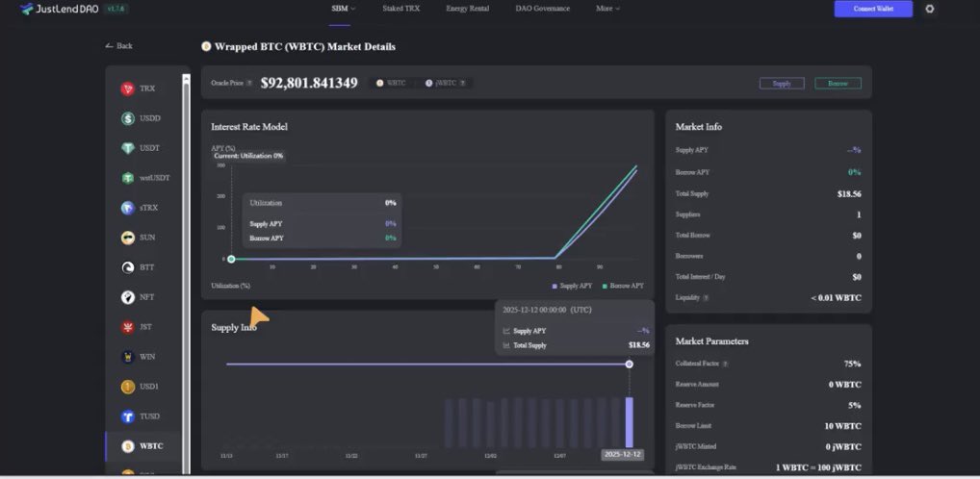This screenshot has width=980, height=479.
Task: Go Back to previous page
Action: click(x=118, y=45)
